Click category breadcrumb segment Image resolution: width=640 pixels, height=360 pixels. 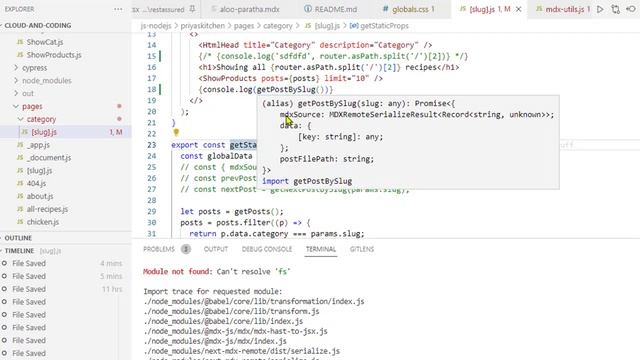278,26
